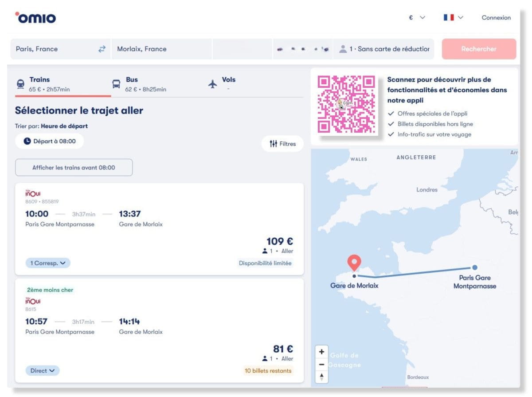Click the Bordeaux label on map
This screenshot has height=397, width=532.
point(418,377)
